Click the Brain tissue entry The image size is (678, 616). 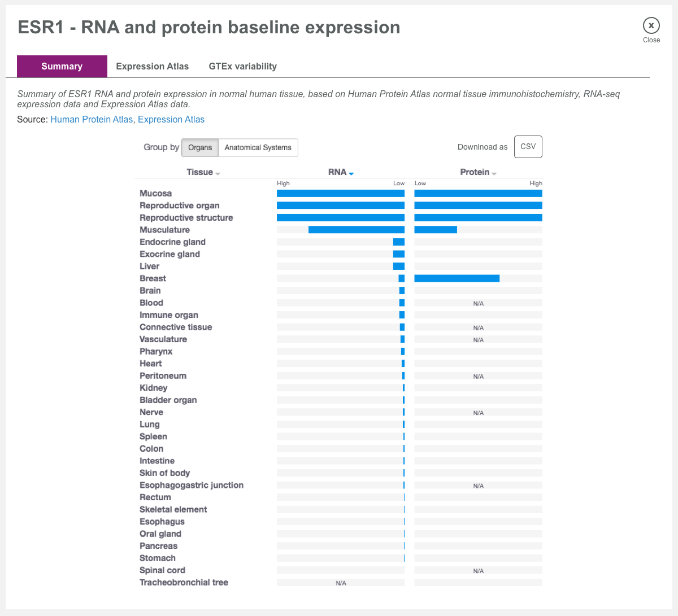pyautogui.click(x=150, y=290)
